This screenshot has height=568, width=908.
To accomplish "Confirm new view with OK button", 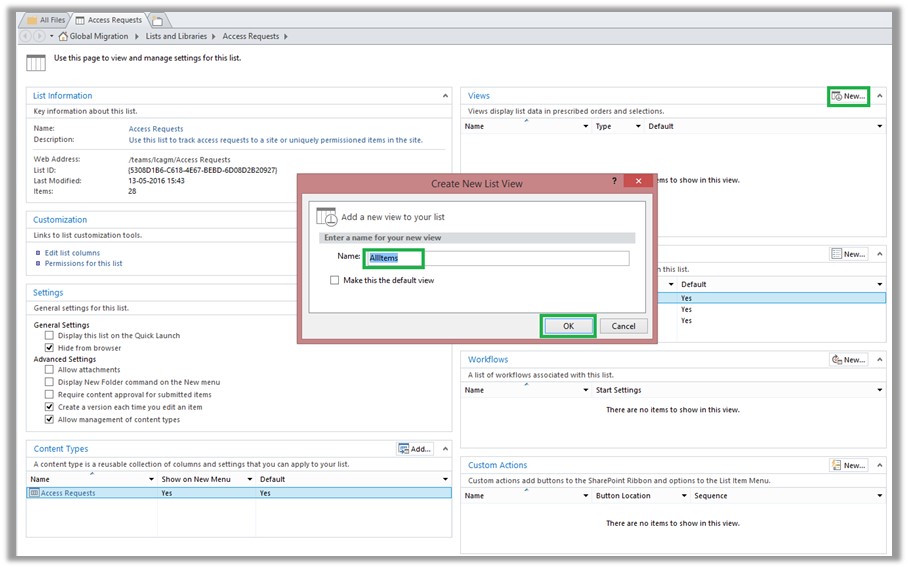I will pos(568,327).
